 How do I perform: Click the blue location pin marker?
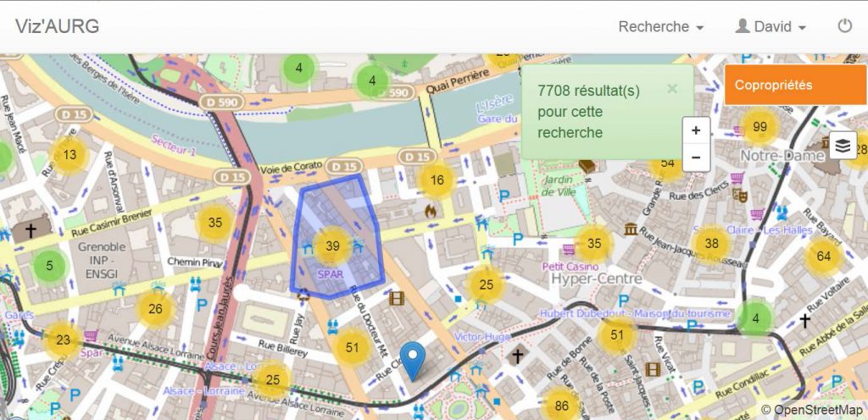pyautogui.click(x=413, y=359)
